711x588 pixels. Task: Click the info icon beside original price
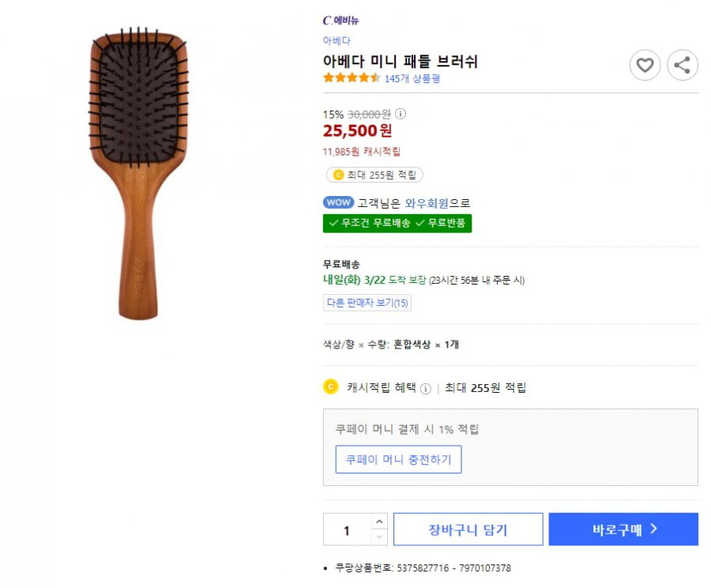pyautogui.click(x=401, y=114)
